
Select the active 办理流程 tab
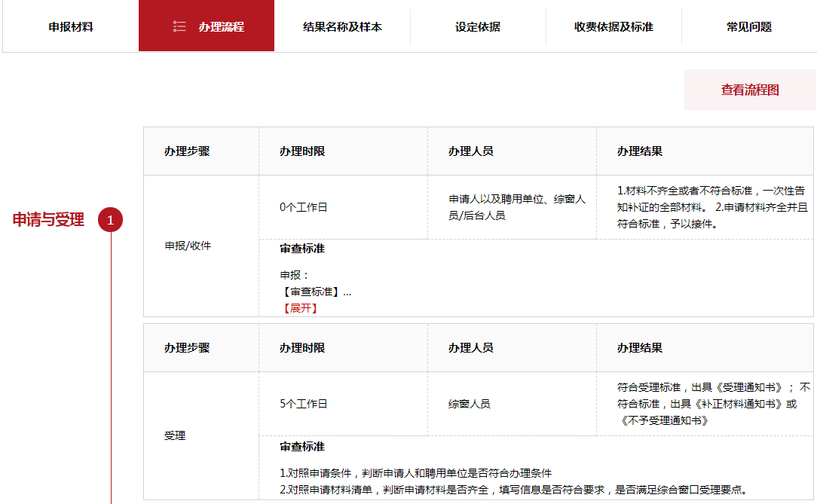click(x=207, y=26)
